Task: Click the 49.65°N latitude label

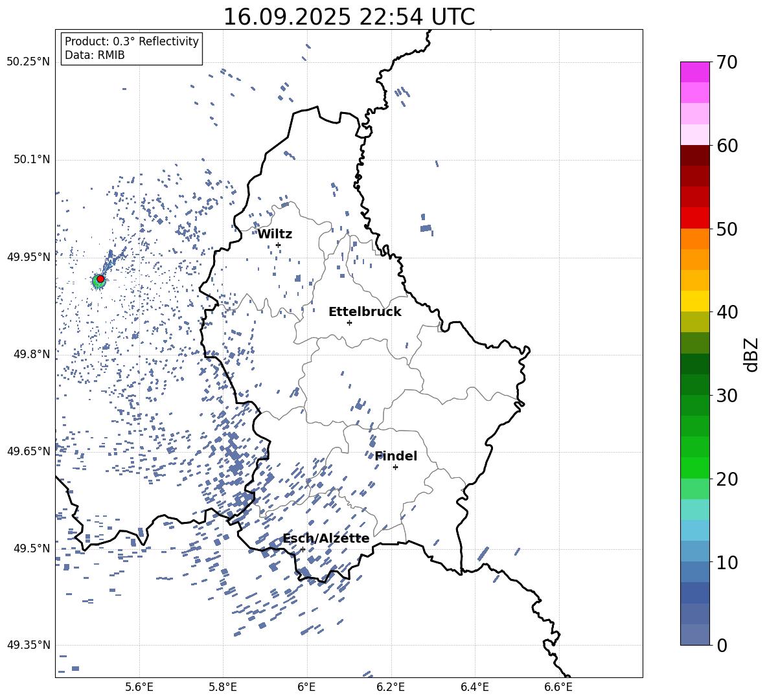Action: click(29, 451)
